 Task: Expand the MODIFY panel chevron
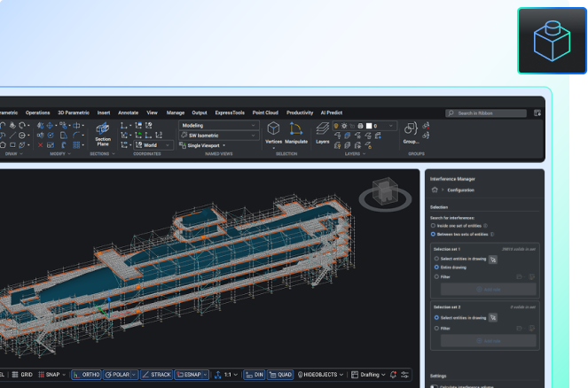[x=69, y=154]
